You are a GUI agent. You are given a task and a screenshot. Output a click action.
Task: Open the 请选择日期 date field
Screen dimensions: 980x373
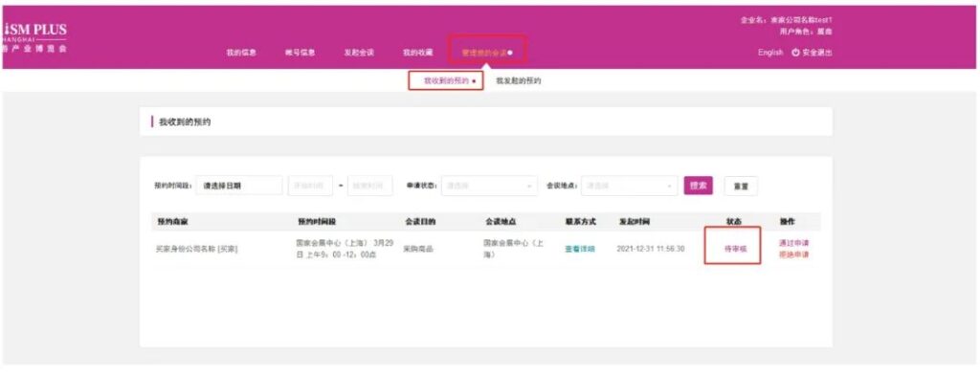(x=239, y=186)
